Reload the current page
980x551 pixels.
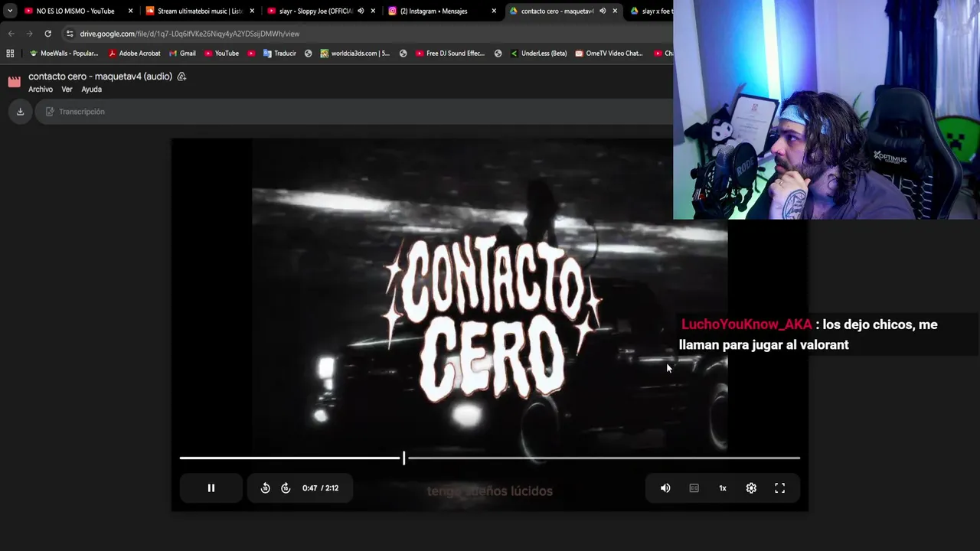[x=47, y=34]
